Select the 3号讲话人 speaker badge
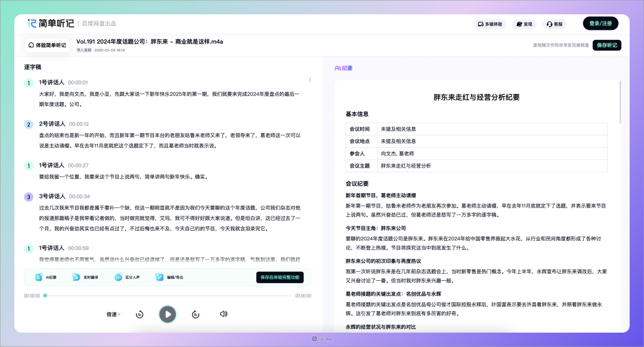Image resolution: width=644 pixels, height=347 pixels. point(28,196)
